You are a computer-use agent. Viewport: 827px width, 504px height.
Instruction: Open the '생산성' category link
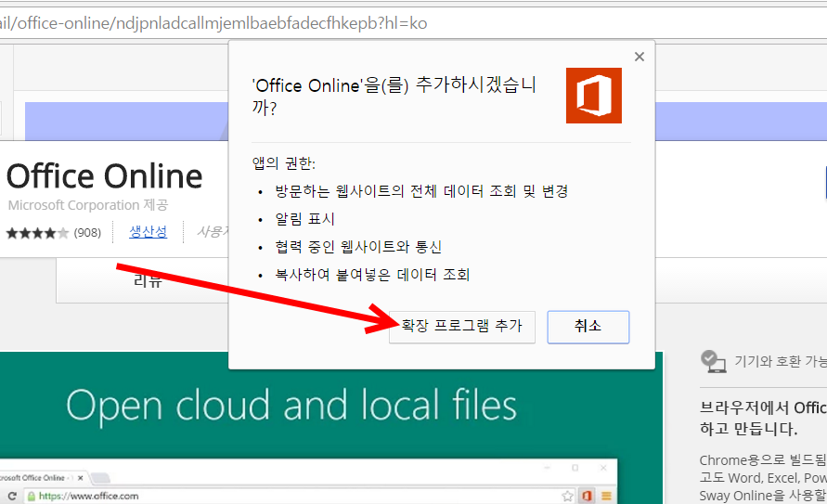click(x=149, y=231)
